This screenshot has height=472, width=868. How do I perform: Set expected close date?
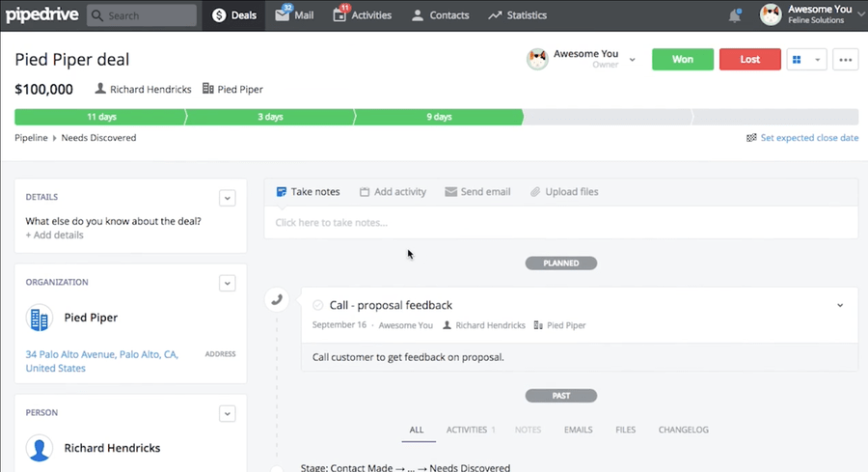(x=809, y=138)
